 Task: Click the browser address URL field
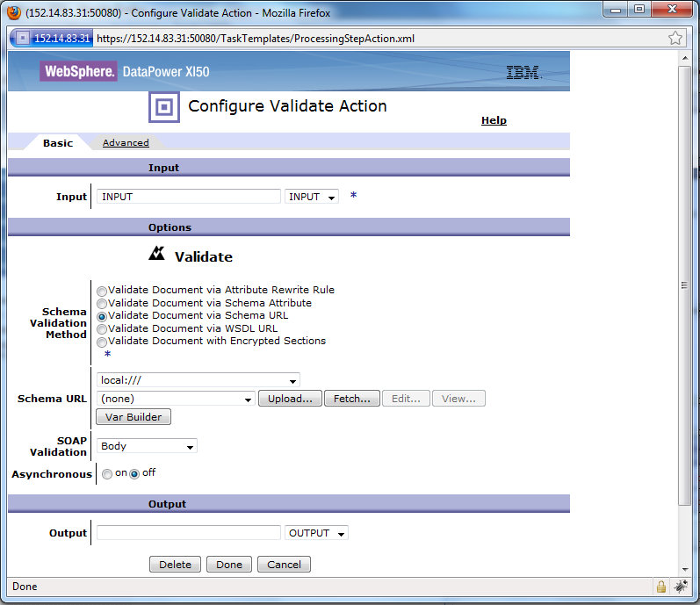coord(379,39)
